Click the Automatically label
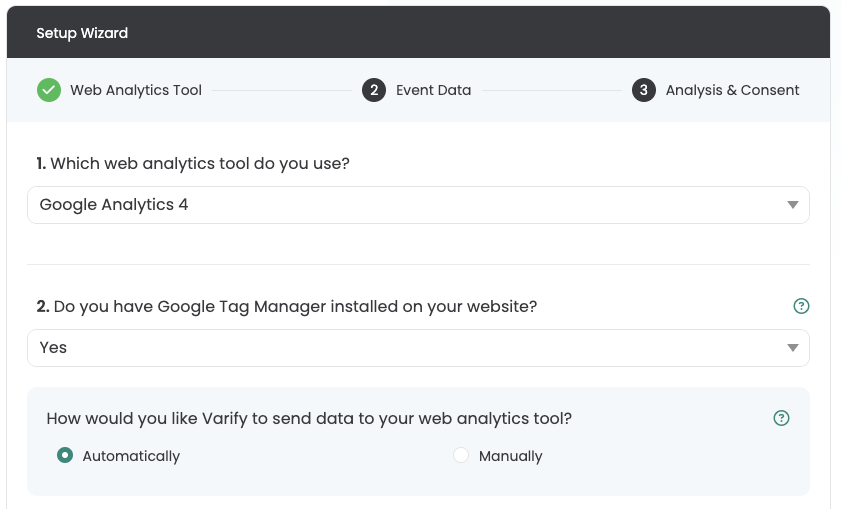The width and height of the screenshot is (841, 509). [x=131, y=456]
